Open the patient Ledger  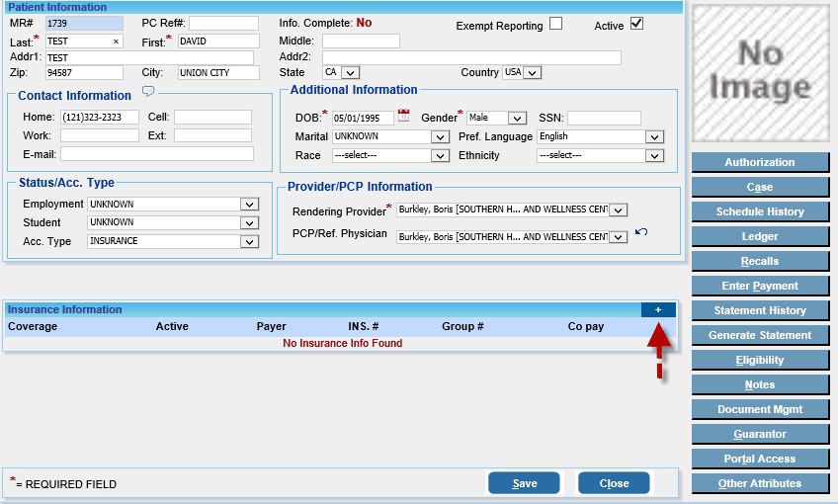[759, 236]
